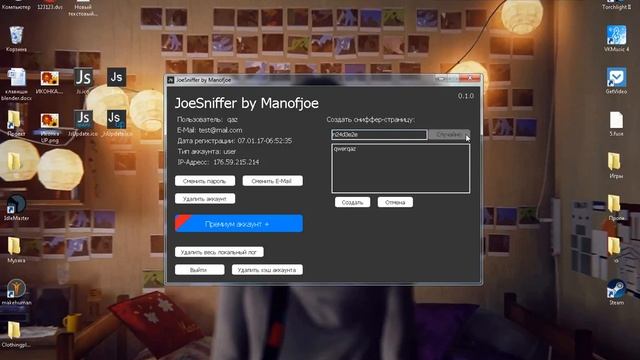Focus the qwerqaz description text area
Viewport: 640px width, 360px height.
400,168
